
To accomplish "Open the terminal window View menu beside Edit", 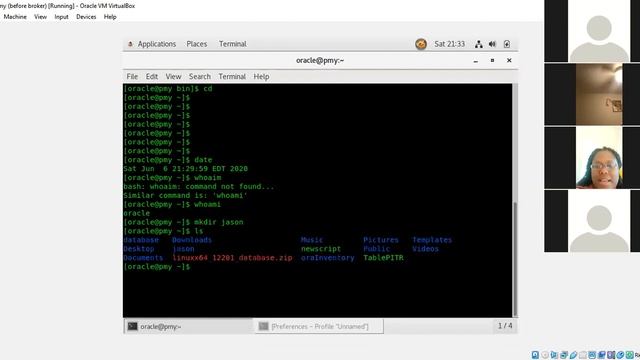I will click(x=173, y=76).
